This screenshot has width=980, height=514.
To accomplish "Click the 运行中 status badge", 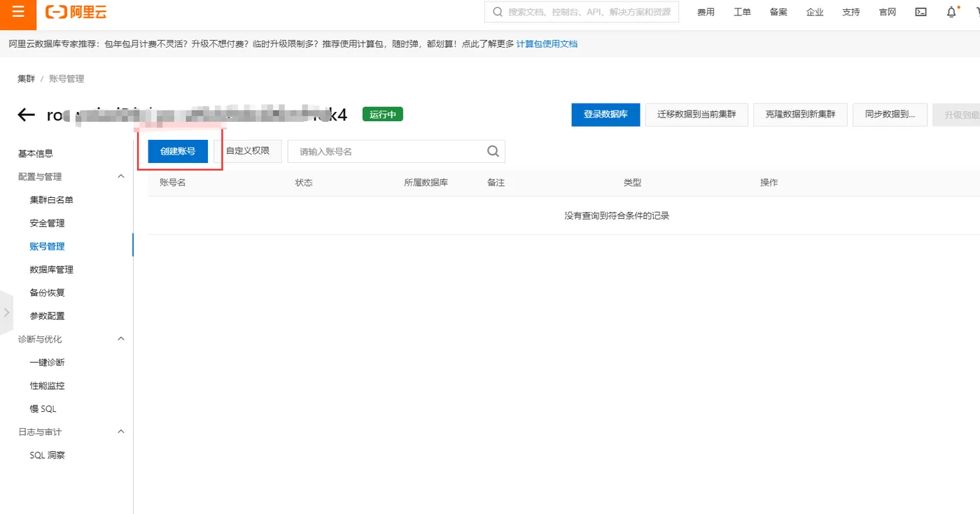I will [x=383, y=115].
